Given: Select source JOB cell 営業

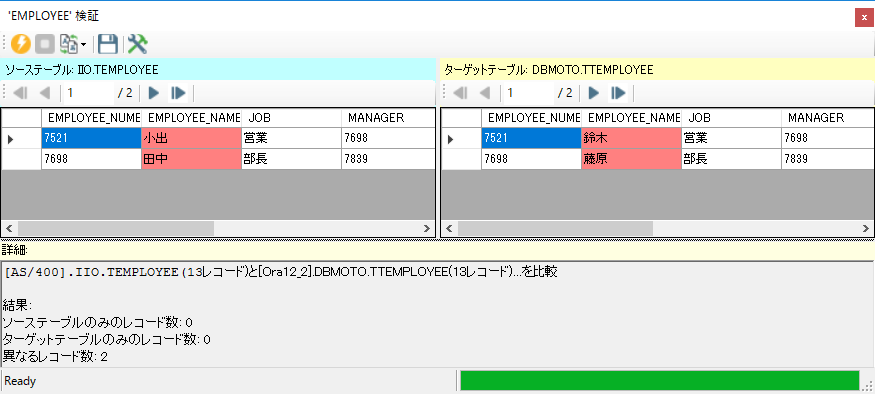Looking at the screenshot, I should (291, 138).
